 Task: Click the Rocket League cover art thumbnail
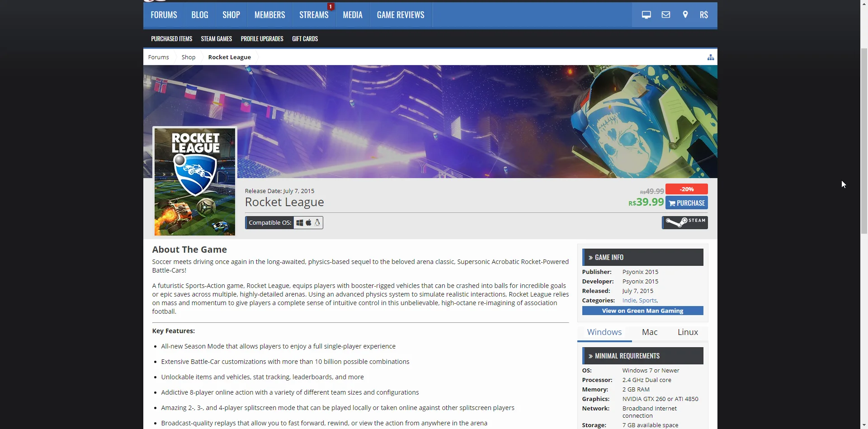tap(194, 181)
